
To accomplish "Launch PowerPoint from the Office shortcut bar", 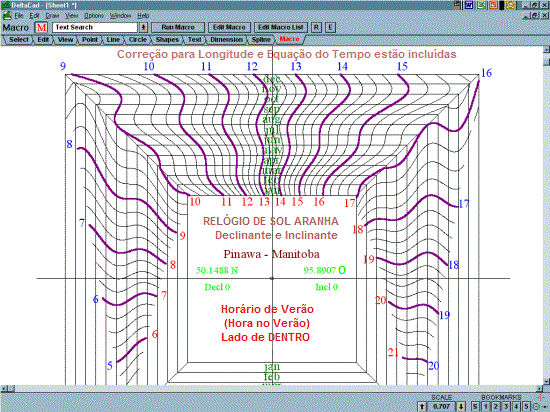I will tap(494, 5).
